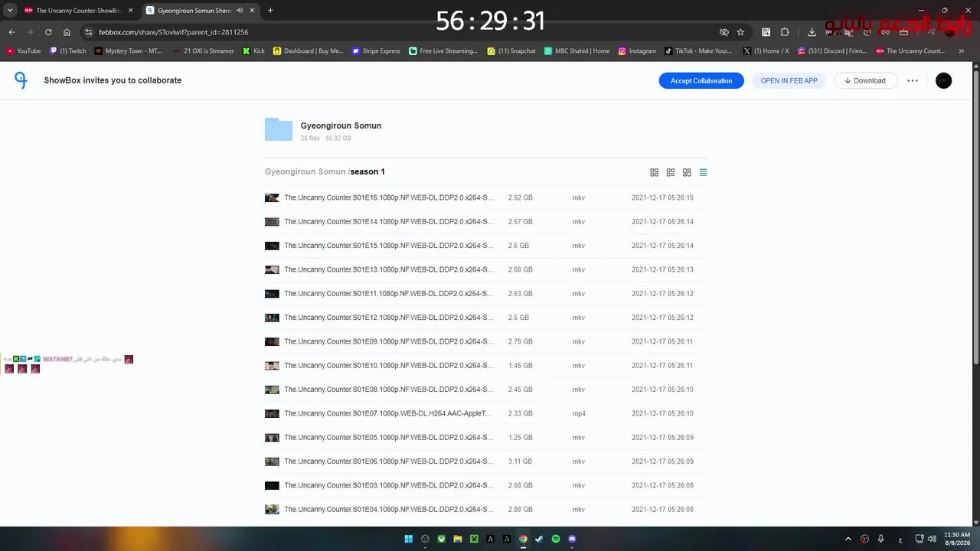Image resolution: width=980 pixels, height=551 pixels.
Task: Open File Explorer from the taskbar
Action: 458,539
